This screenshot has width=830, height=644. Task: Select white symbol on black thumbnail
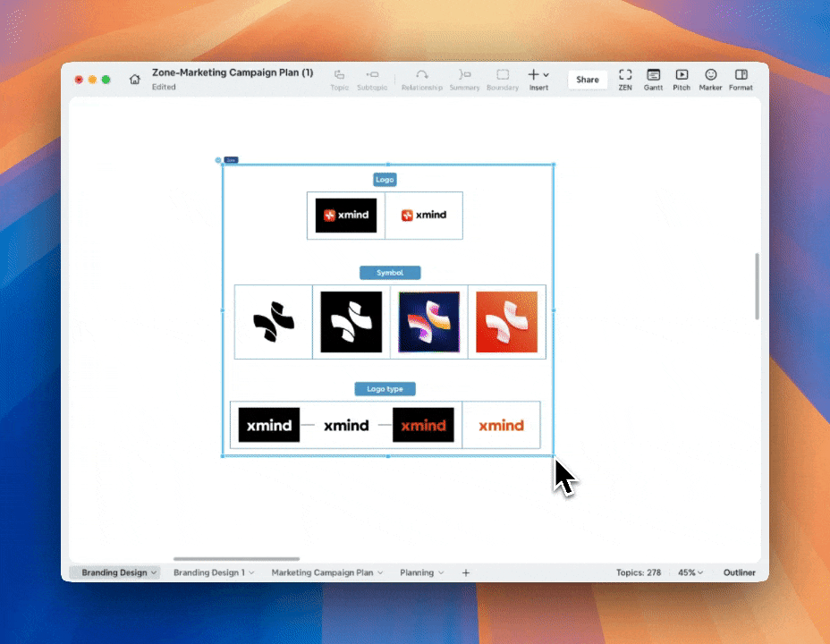point(351,322)
